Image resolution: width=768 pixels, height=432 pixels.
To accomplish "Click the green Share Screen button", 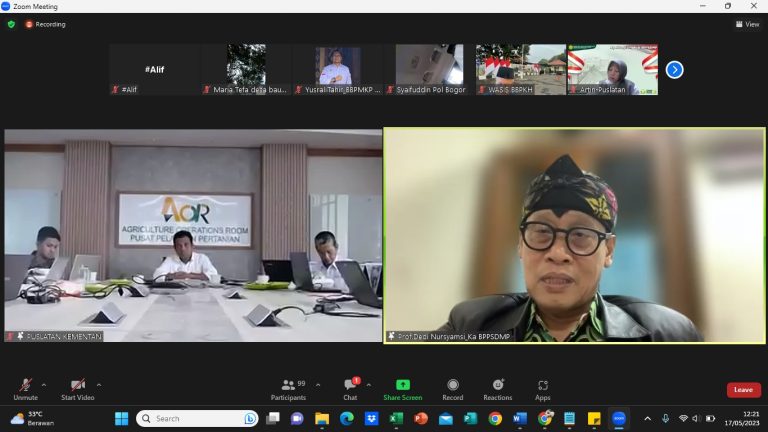I will click(x=403, y=390).
